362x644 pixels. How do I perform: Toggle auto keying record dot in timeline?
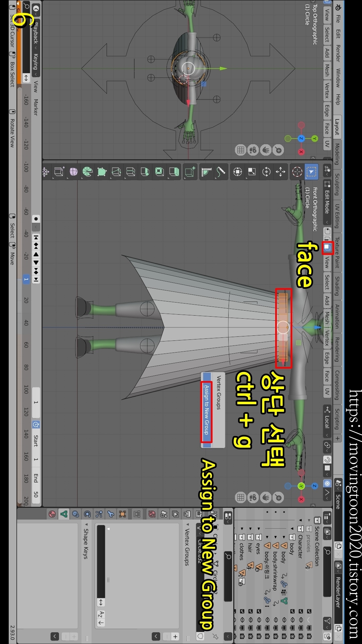36,219
